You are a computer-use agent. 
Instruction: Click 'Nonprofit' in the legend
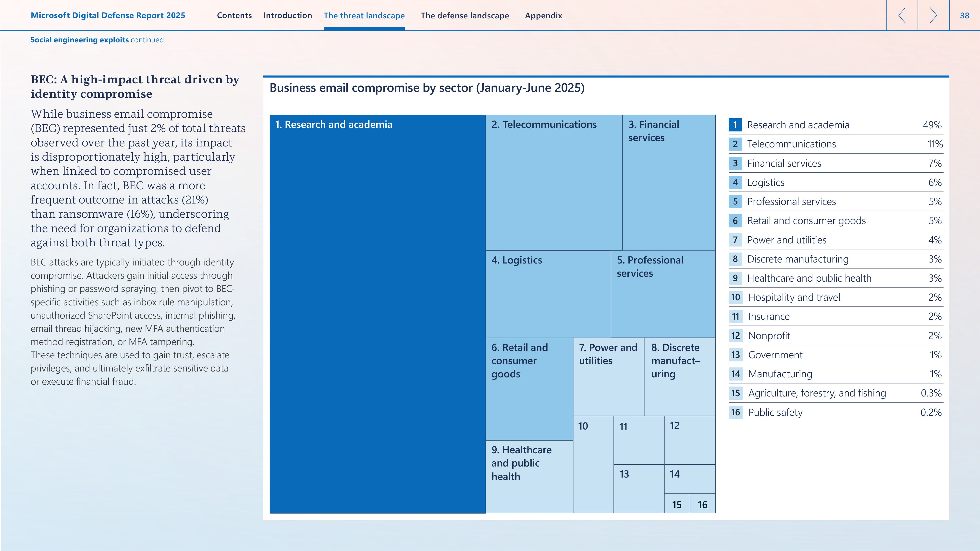pyautogui.click(x=769, y=336)
